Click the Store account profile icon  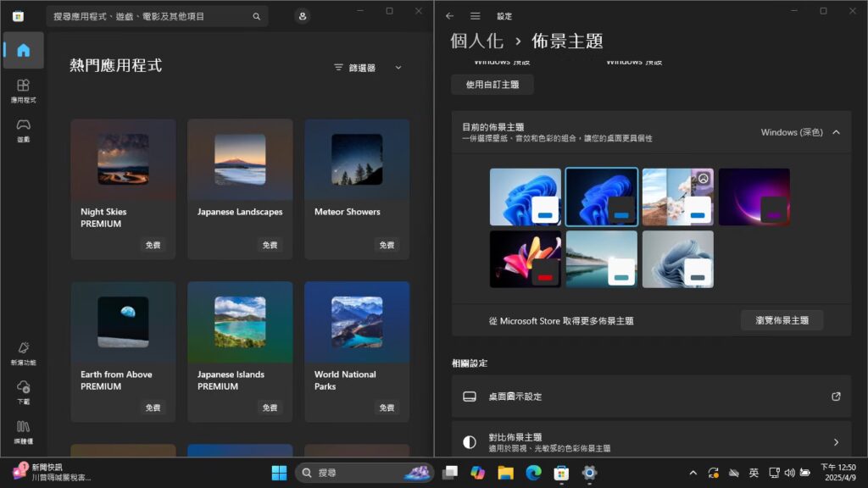coord(302,15)
